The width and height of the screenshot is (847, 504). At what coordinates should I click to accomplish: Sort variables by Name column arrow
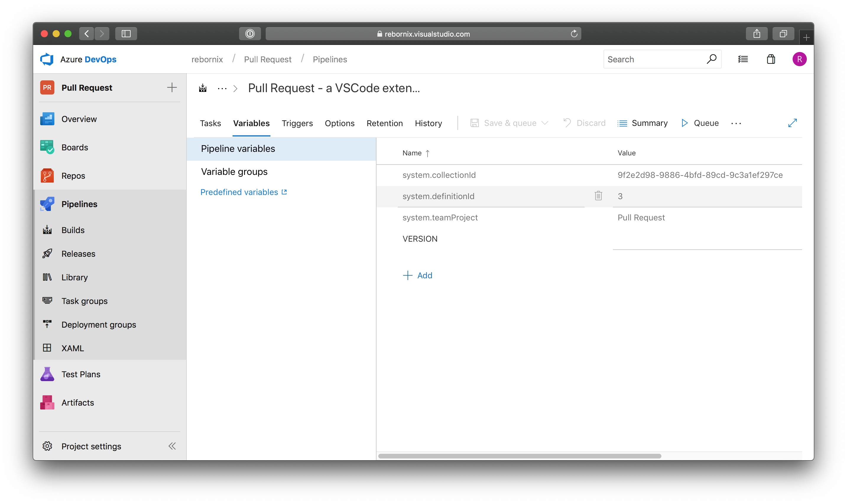coord(427,153)
